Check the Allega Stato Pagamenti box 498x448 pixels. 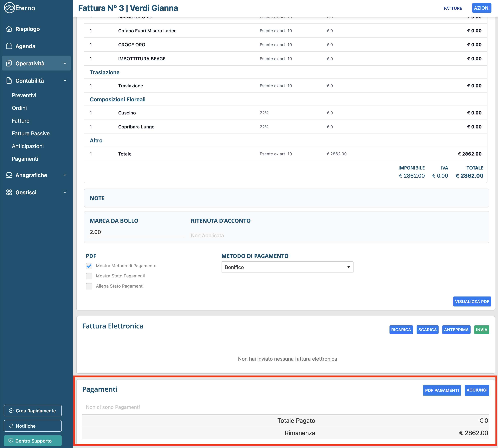[89, 286]
